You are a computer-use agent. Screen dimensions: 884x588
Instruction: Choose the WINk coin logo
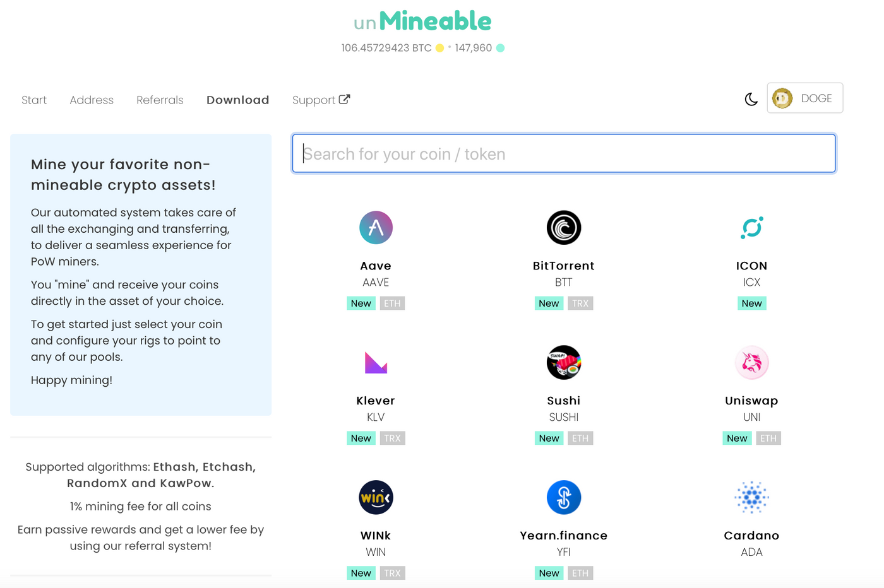click(376, 498)
